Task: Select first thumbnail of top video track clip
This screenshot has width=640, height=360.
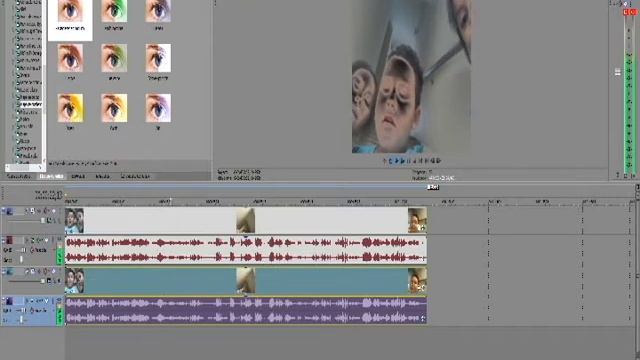Action: click(74, 220)
